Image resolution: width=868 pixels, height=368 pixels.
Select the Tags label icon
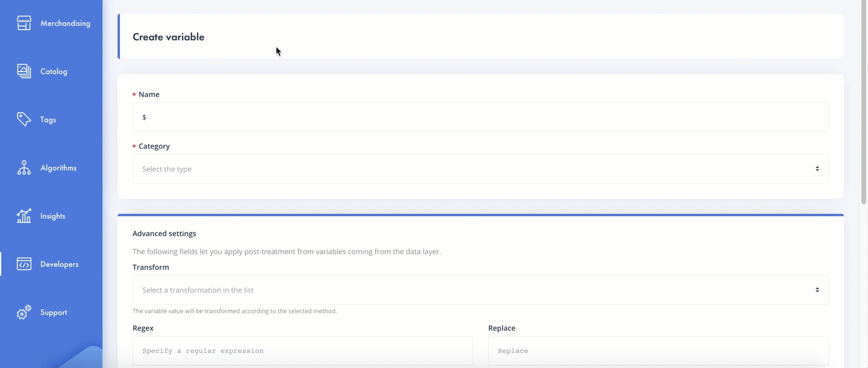24,119
